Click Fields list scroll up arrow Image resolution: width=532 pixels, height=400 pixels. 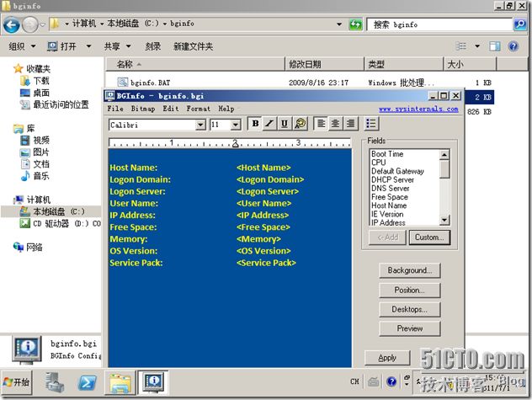click(x=444, y=154)
